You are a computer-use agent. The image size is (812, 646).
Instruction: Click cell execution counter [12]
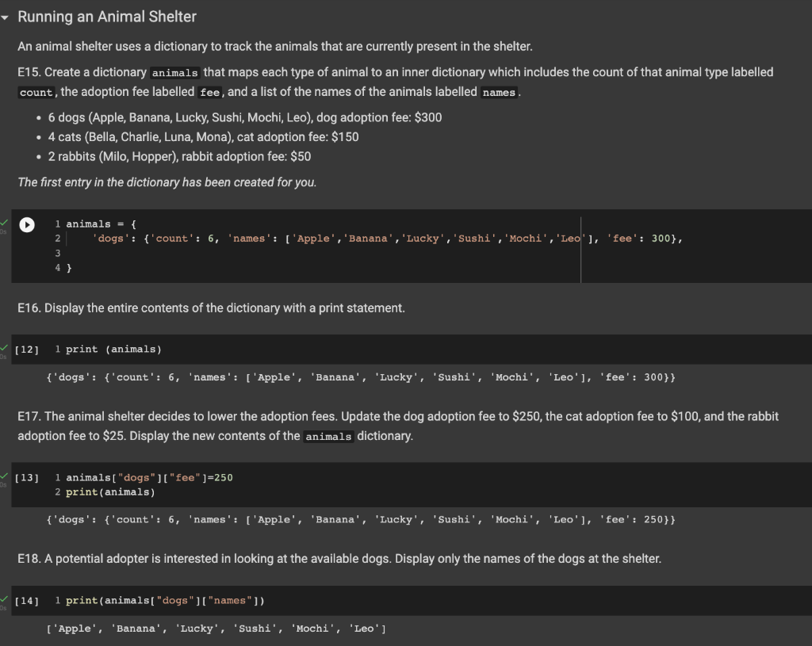pos(27,350)
